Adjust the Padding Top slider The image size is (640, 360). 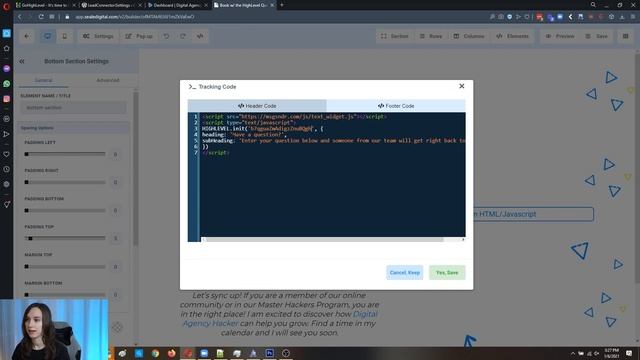[x=65, y=238]
